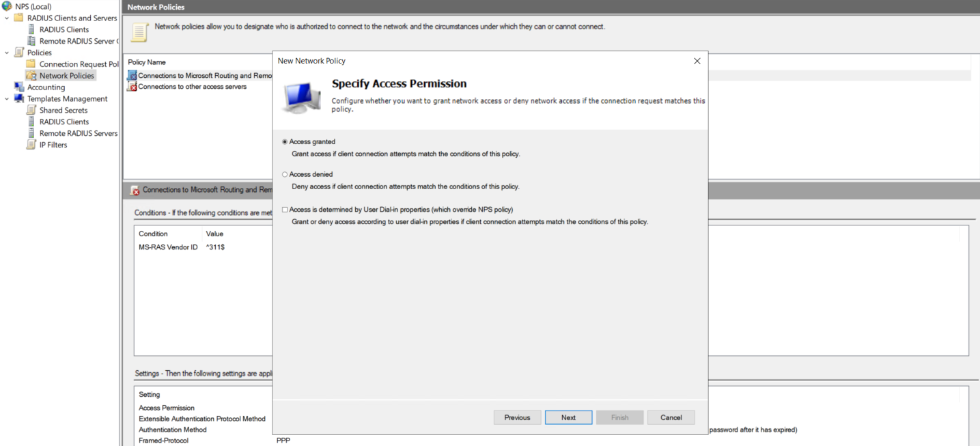Enable access determined by User Dial-in properties
980x446 pixels.
point(285,210)
